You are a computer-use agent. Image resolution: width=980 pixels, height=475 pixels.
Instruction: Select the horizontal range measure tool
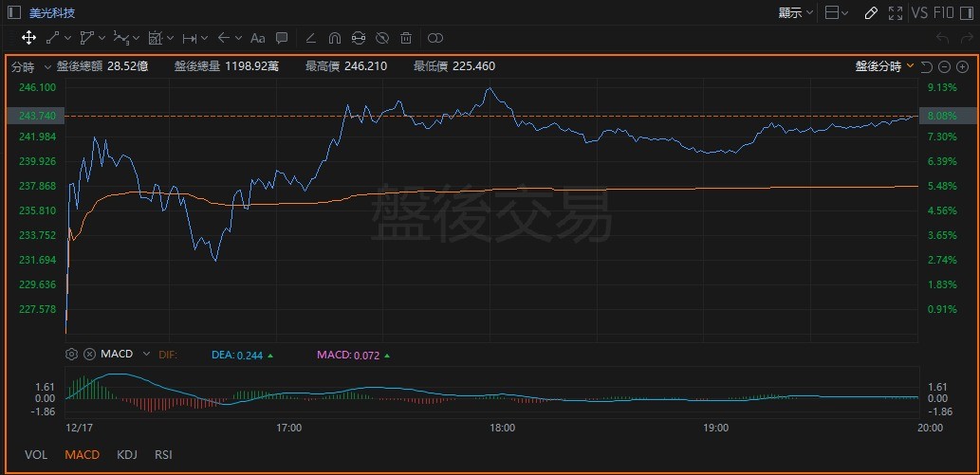pyautogui.click(x=189, y=38)
